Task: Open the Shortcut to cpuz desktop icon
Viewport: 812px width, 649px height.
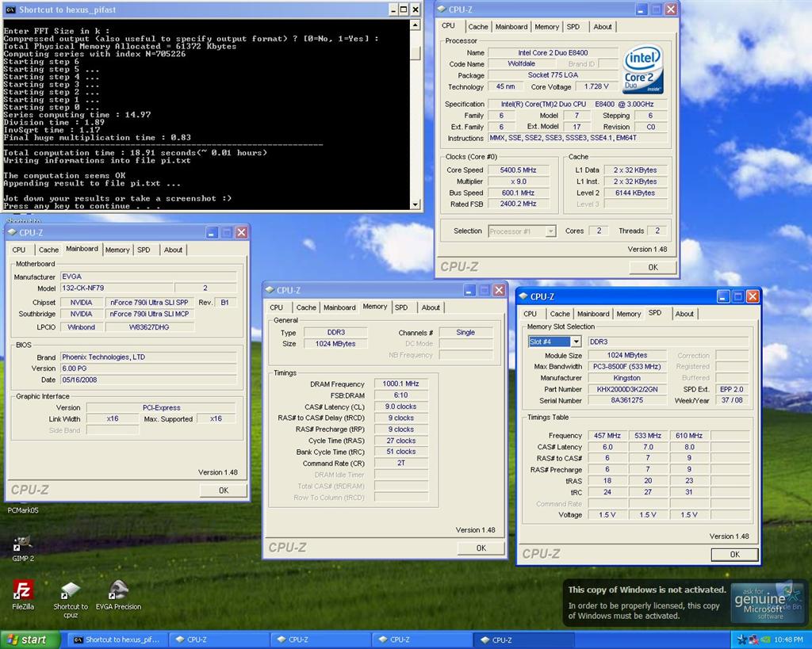Action: tap(71, 599)
